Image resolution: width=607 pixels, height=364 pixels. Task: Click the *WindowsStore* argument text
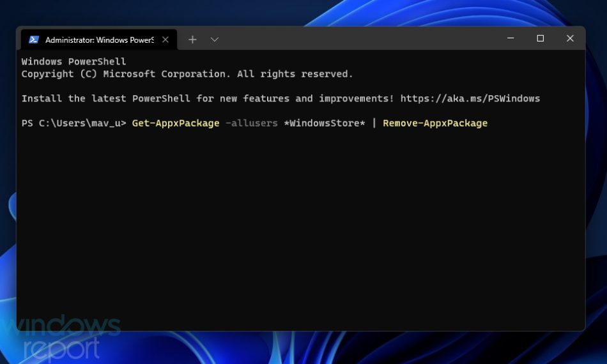coord(325,123)
